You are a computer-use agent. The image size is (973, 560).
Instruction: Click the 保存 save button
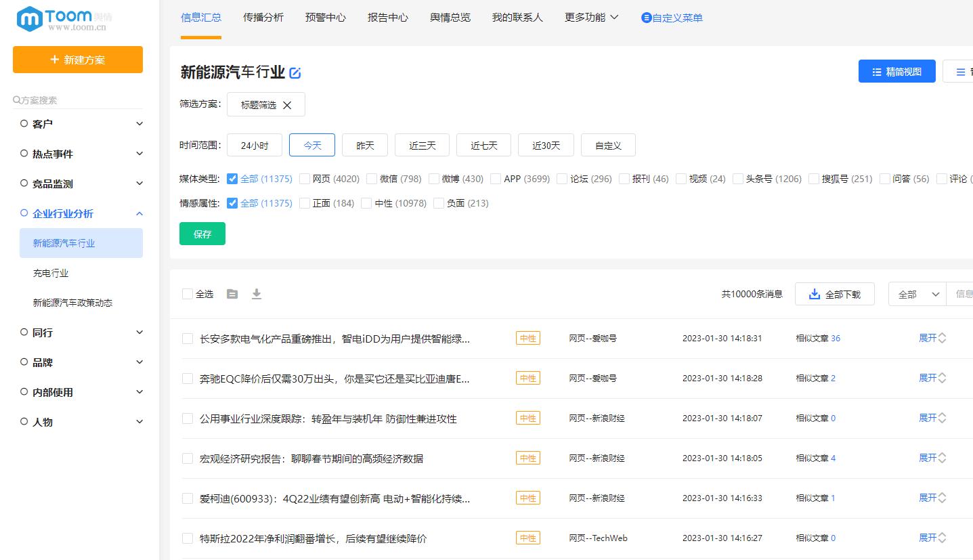click(202, 233)
